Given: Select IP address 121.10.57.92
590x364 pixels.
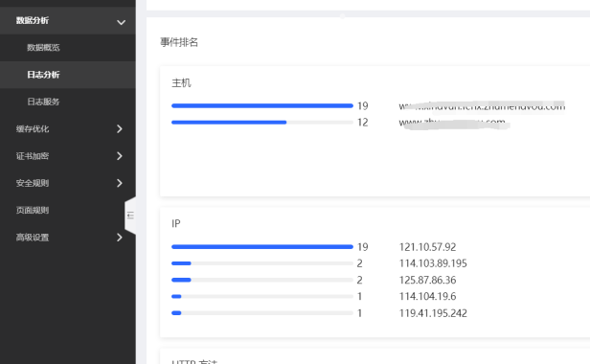Looking at the screenshot, I should coord(427,247).
